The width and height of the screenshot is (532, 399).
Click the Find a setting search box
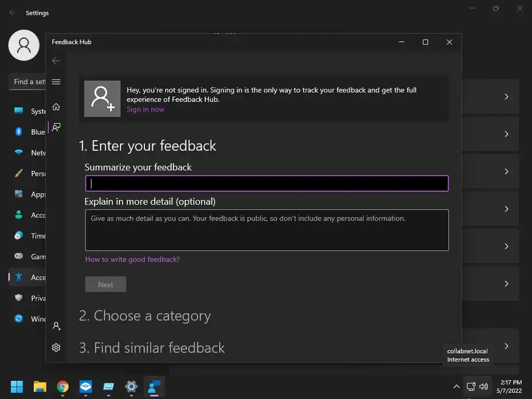[x=27, y=82]
